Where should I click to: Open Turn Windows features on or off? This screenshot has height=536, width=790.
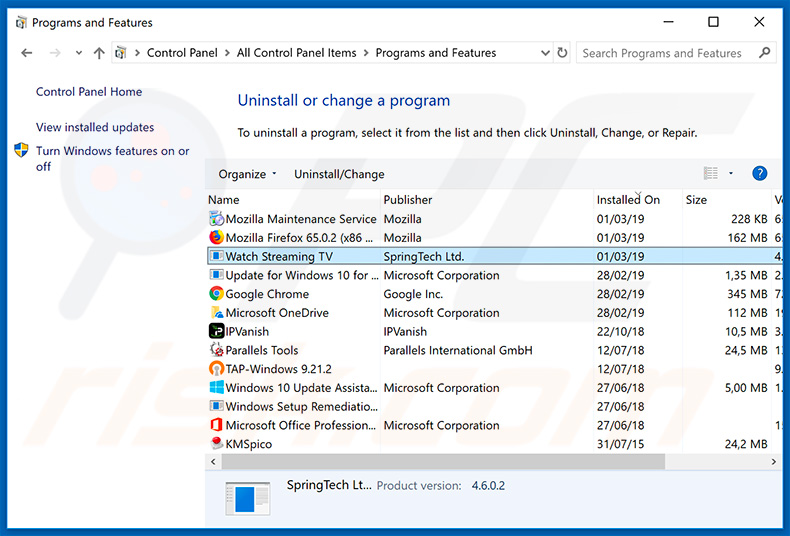coord(112,158)
